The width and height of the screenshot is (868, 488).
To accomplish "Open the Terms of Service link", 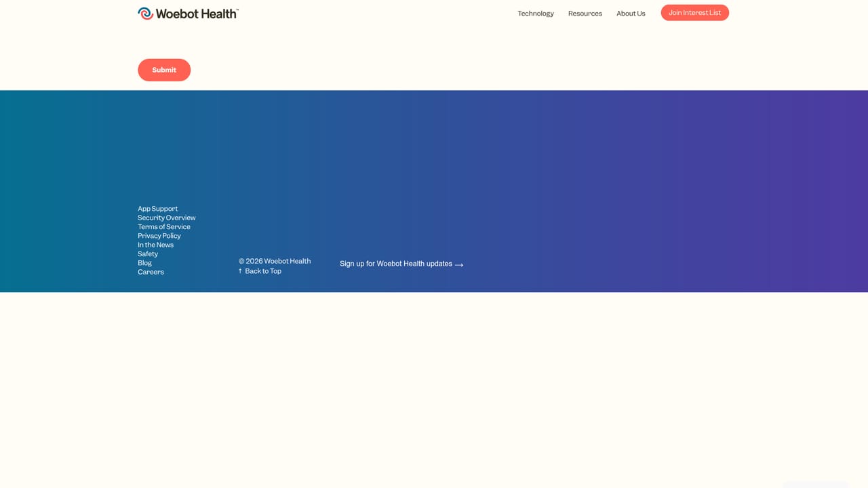I will (x=164, y=227).
